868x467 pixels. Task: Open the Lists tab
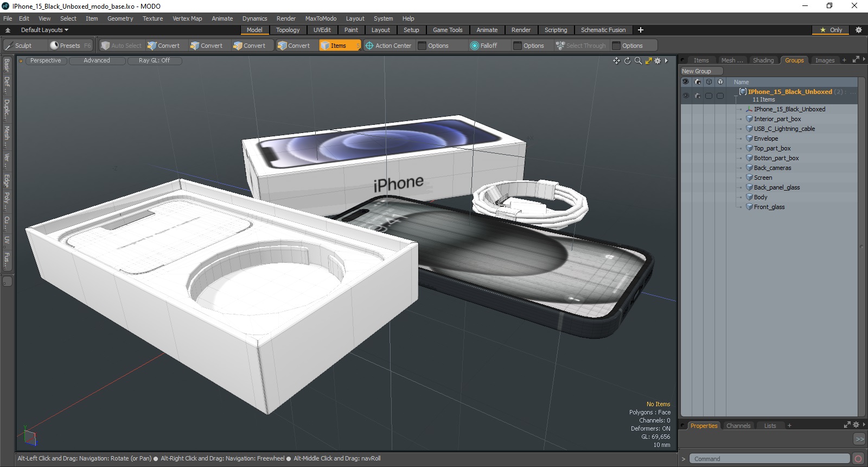770,426
